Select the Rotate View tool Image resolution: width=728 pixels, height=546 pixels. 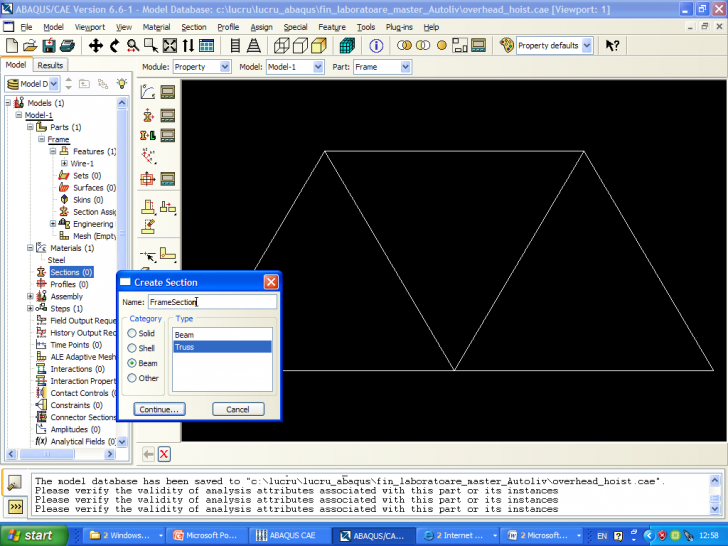point(114,46)
